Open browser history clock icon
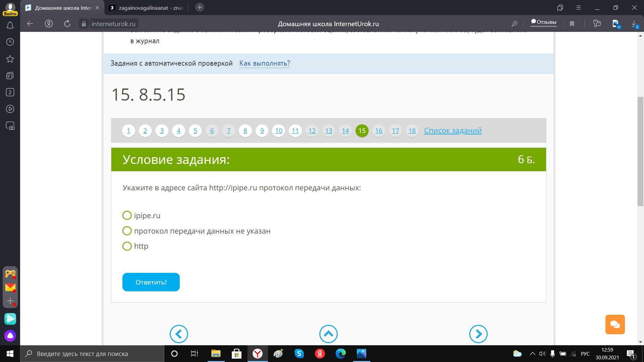Viewport: 644px width, 362px height. 10,42
